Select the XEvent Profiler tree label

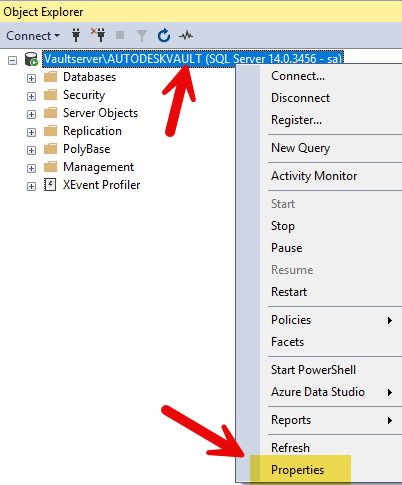[x=102, y=185]
